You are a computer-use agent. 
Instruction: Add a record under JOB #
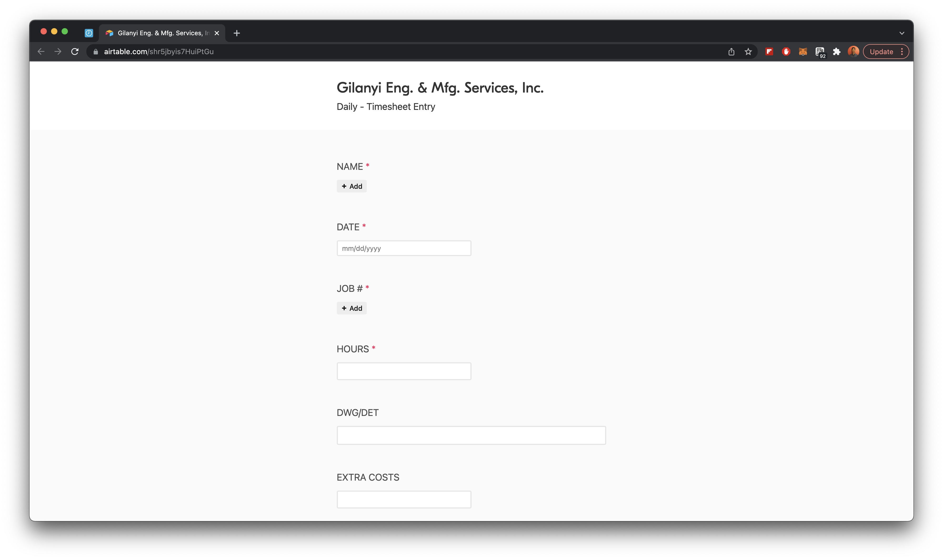352,308
